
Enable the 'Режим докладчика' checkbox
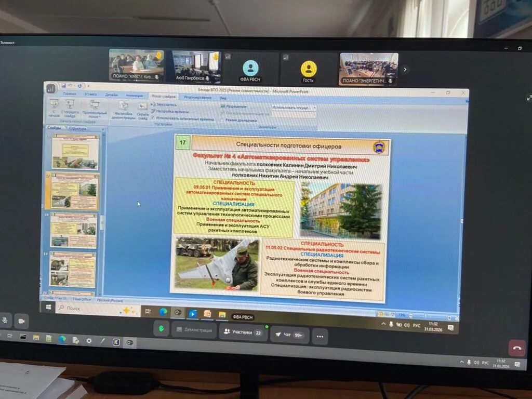click(x=222, y=120)
